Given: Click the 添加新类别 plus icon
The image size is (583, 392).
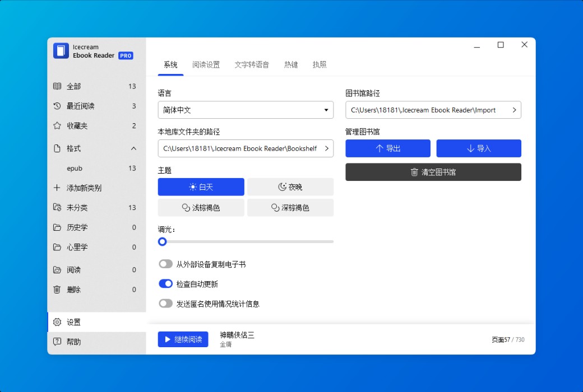Looking at the screenshot, I should [56, 188].
